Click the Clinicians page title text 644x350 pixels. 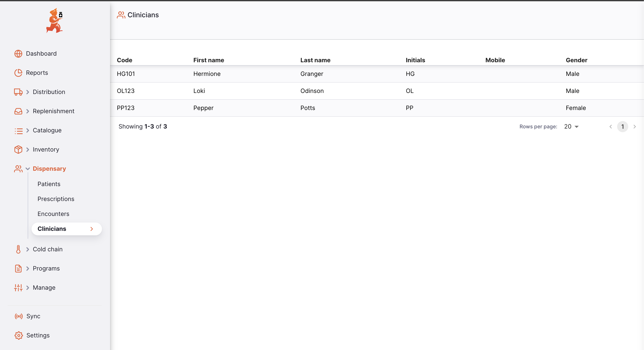point(143,15)
